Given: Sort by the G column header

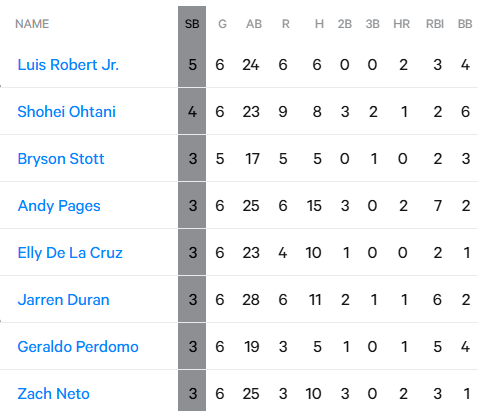Looking at the screenshot, I should 222,24.
